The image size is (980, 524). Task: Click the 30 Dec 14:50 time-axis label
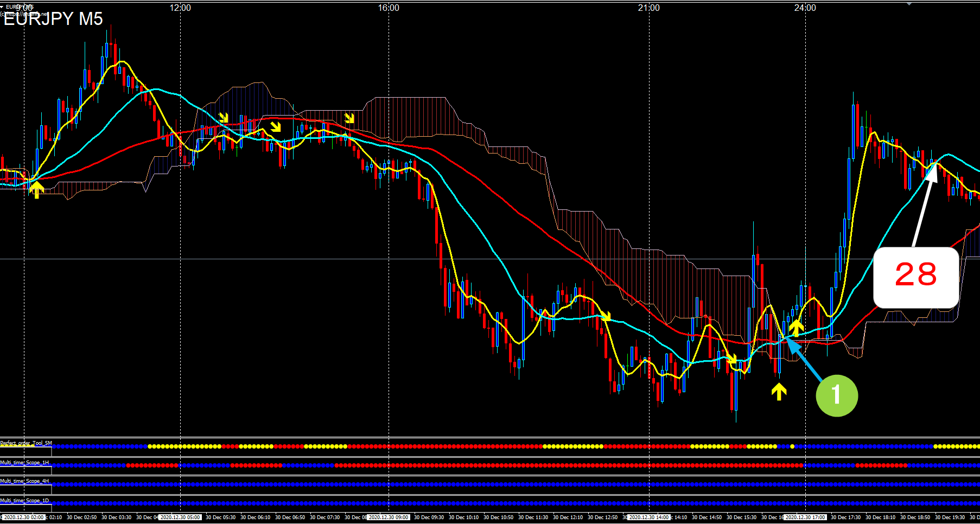[x=707, y=517]
